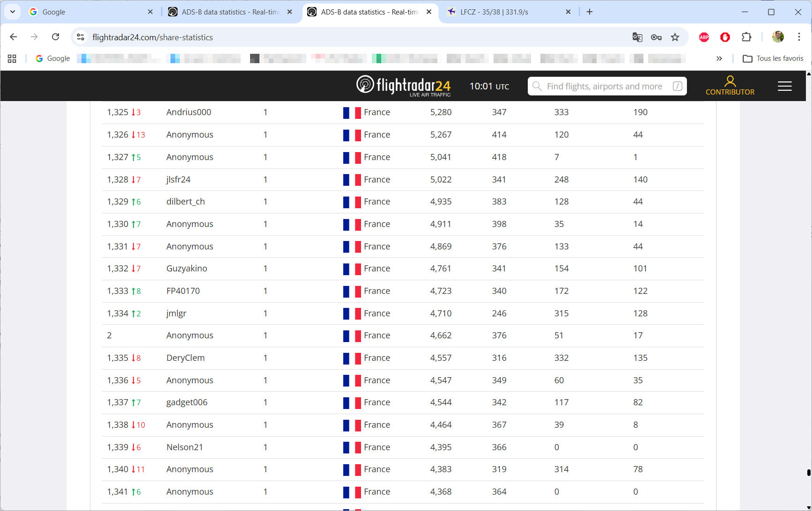Screen dimensions: 812x511
Task: Show more hidden bookmarks chevron
Action: (719, 58)
